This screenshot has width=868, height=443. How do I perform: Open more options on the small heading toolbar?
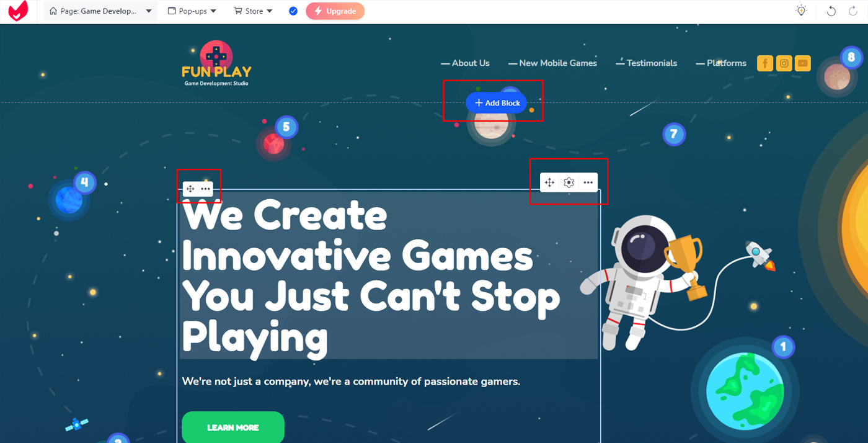click(x=206, y=189)
